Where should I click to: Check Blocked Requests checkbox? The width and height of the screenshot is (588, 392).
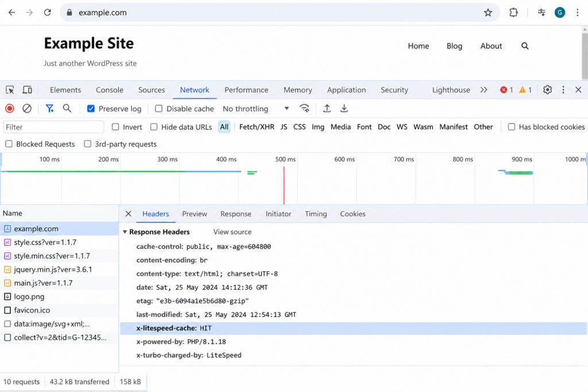pos(9,144)
